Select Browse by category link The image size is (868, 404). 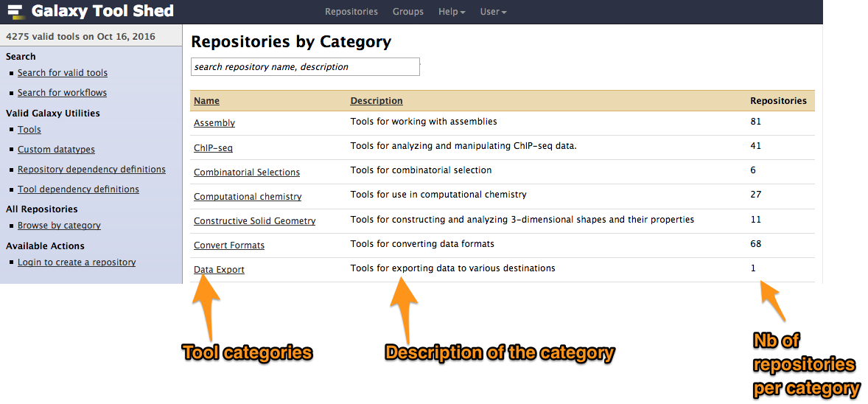[x=59, y=226]
